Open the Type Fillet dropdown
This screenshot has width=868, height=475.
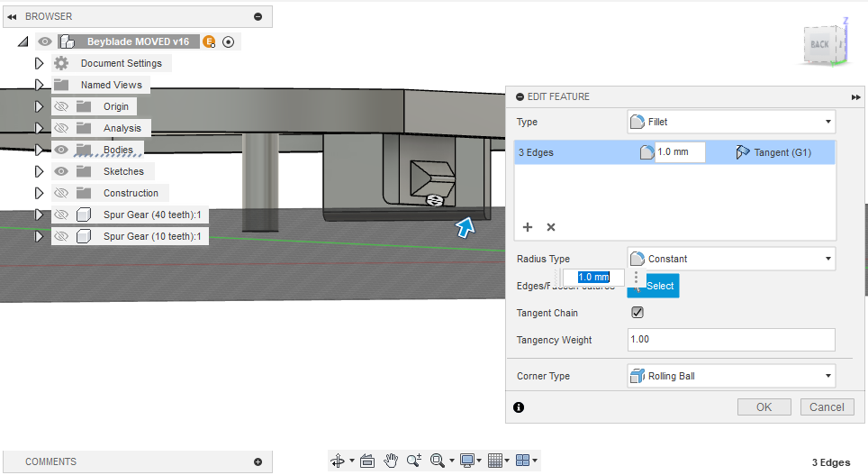731,122
